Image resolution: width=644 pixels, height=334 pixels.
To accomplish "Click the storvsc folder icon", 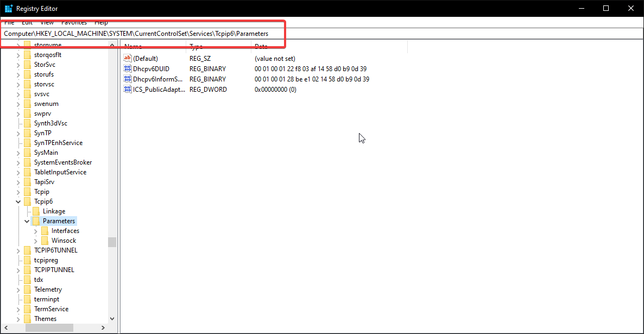I will coord(28,84).
